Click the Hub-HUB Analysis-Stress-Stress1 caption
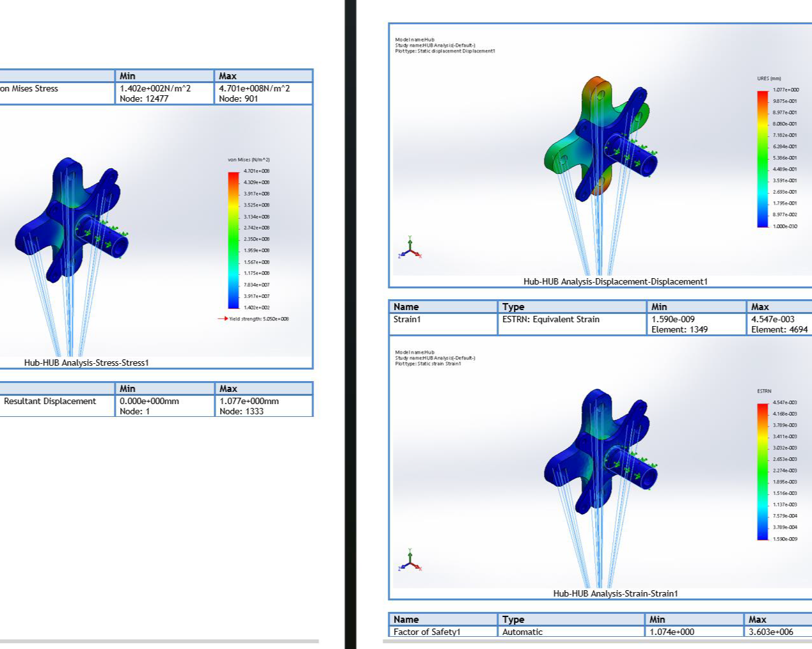This screenshot has width=812, height=649. coord(86,363)
